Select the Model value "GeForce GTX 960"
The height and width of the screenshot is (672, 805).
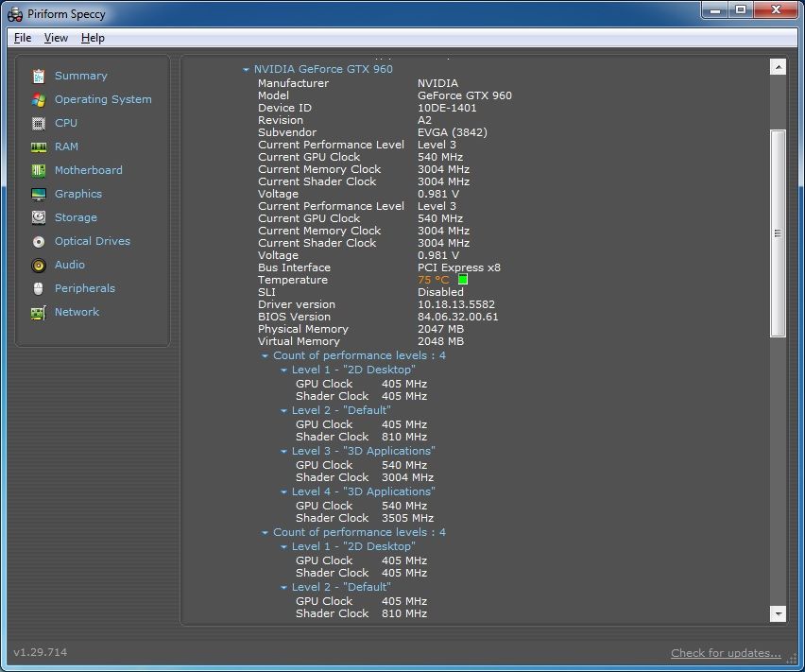coord(465,95)
